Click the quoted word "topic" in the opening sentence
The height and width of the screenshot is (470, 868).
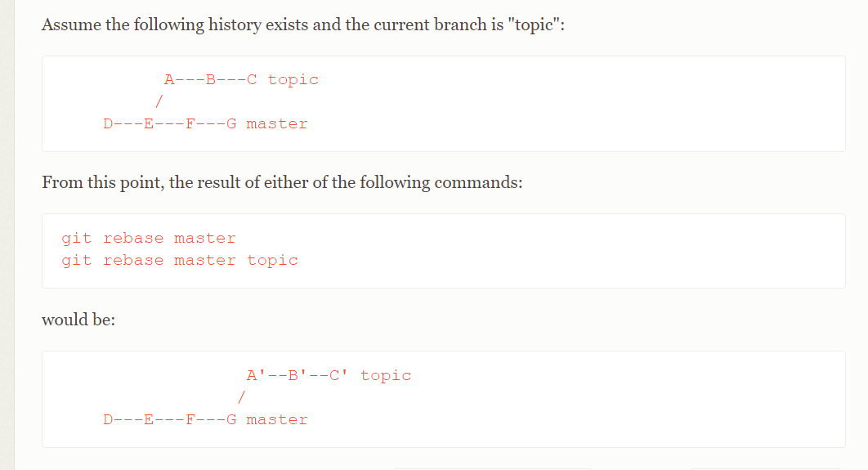(x=534, y=25)
